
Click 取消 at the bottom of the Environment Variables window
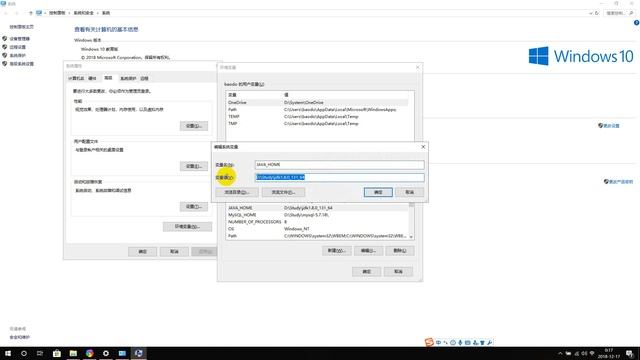tap(398, 271)
